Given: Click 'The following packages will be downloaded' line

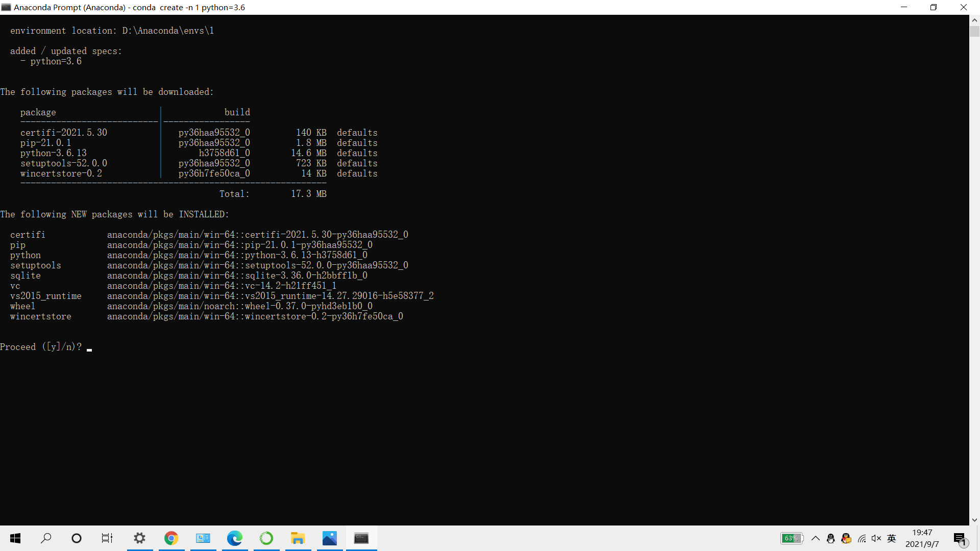Looking at the screenshot, I should [107, 92].
